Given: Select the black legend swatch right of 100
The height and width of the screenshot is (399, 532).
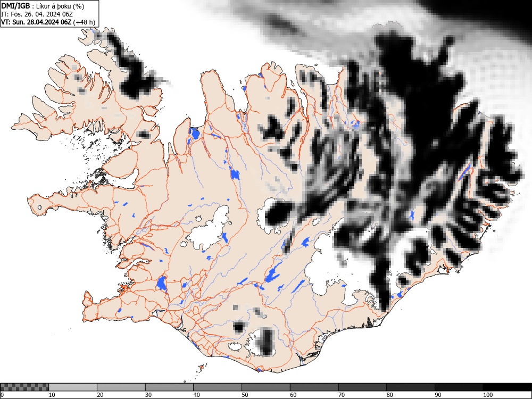Looking at the screenshot, I should coord(507,387).
